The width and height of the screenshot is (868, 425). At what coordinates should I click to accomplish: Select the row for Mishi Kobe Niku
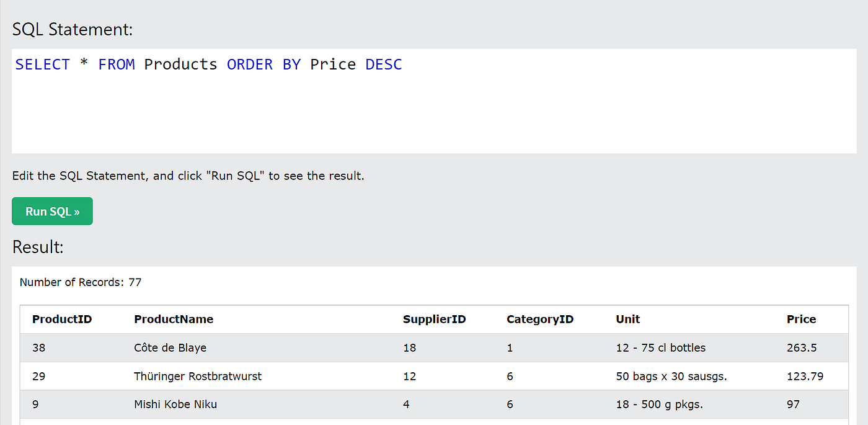click(175, 404)
